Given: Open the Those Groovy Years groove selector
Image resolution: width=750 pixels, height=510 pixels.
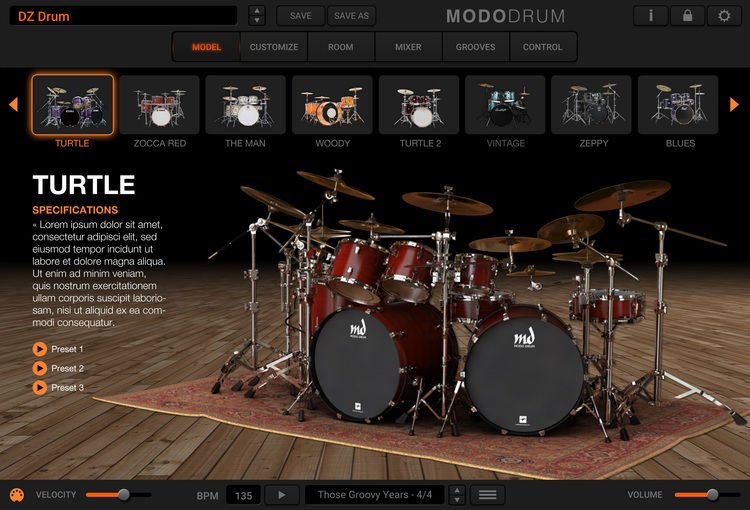Looking at the screenshot, I should click(x=375, y=495).
